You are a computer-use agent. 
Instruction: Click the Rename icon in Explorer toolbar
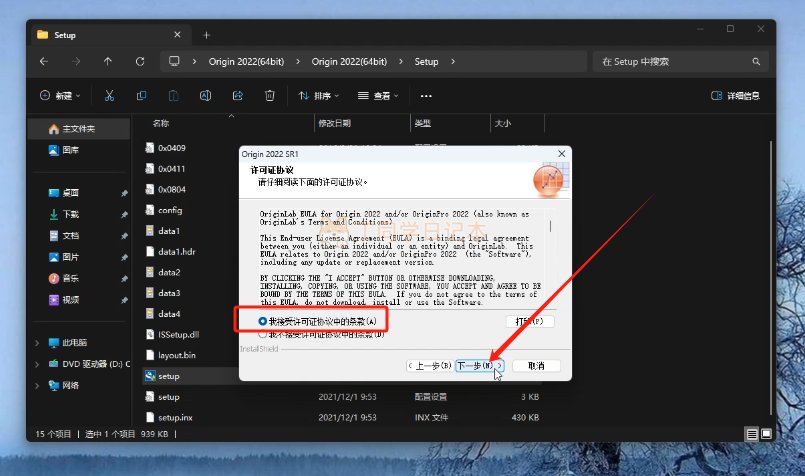[x=205, y=96]
